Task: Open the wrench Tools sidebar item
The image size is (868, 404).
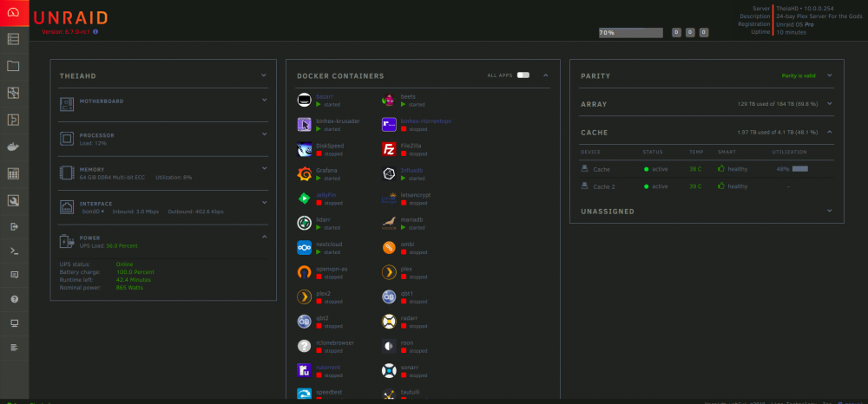Action: 13,200
